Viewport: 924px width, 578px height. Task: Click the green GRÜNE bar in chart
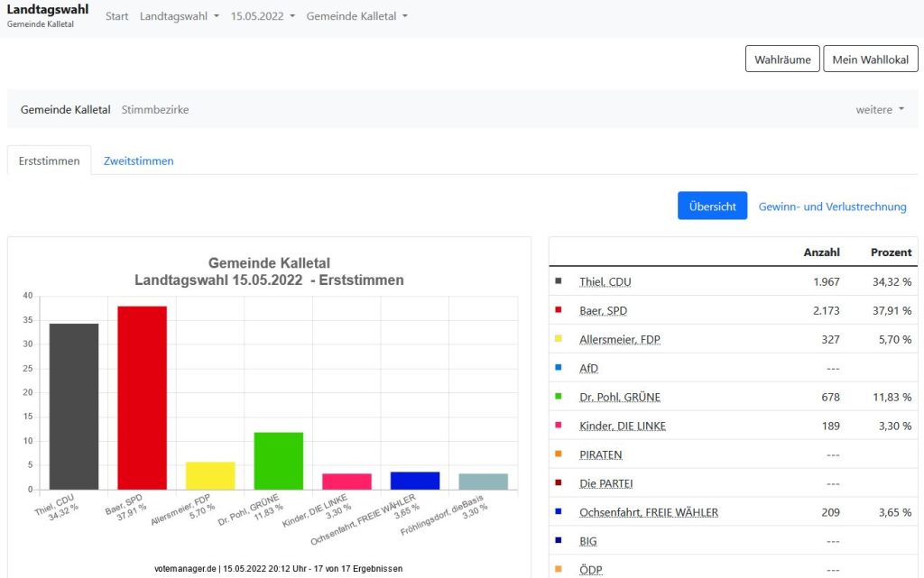point(279,461)
